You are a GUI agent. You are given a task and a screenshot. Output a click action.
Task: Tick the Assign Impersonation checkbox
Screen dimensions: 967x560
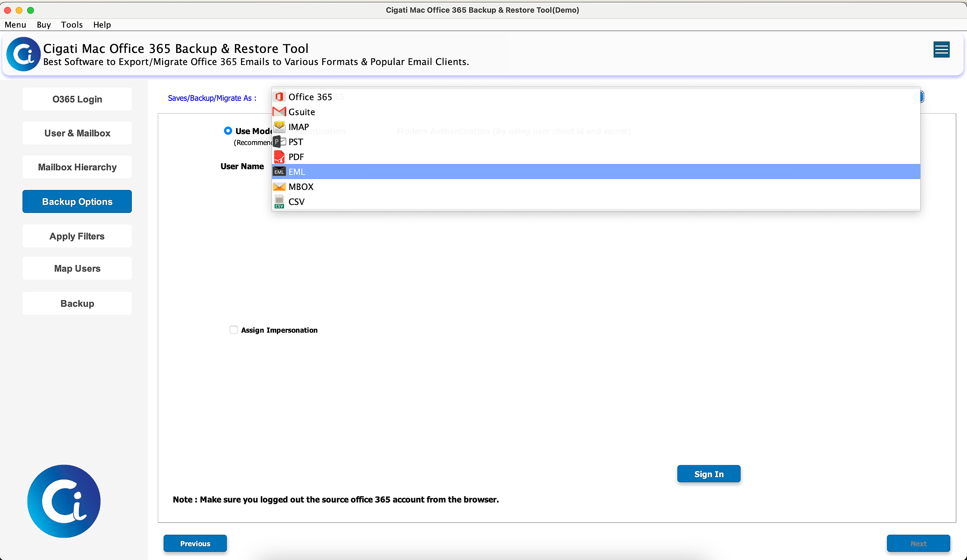click(234, 330)
